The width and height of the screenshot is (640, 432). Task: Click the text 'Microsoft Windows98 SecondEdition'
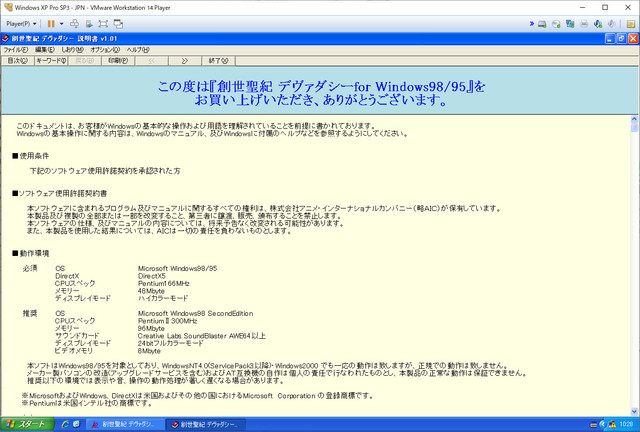[196, 314]
